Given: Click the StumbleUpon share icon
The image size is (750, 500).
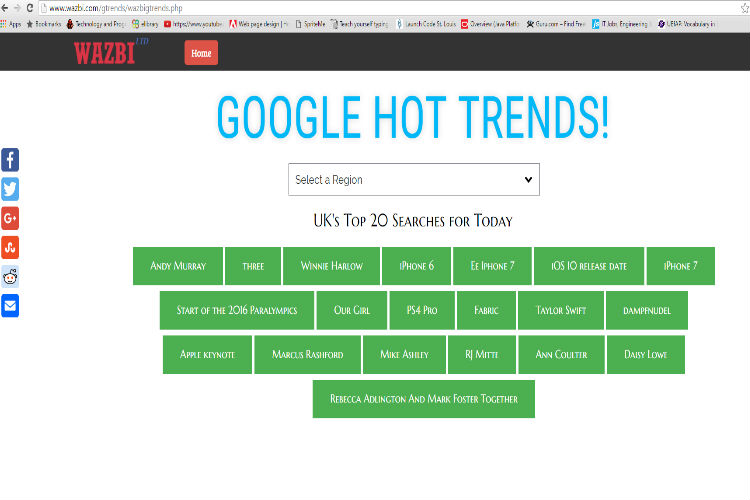Looking at the screenshot, I should pos(10,247).
